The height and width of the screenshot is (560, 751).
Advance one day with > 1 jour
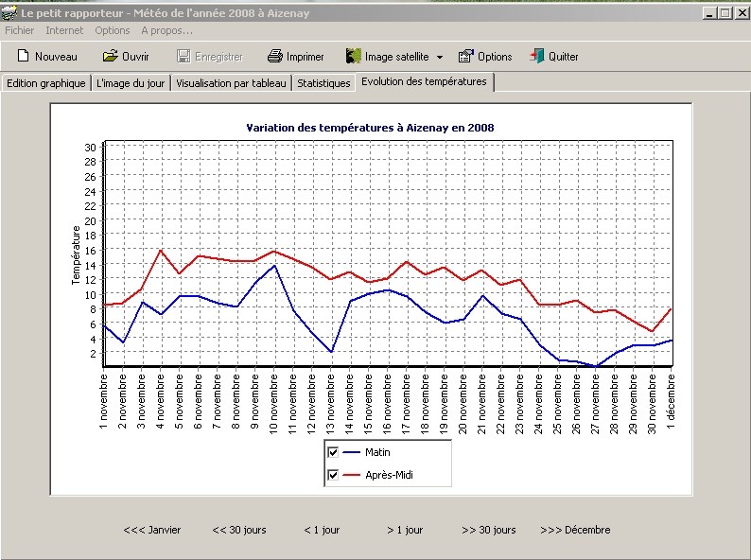405,530
